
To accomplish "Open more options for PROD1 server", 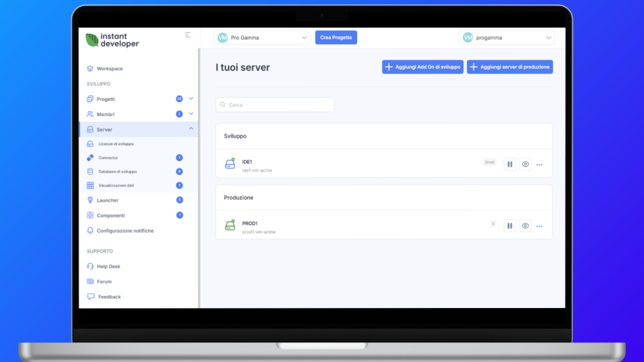I will 540,226.
